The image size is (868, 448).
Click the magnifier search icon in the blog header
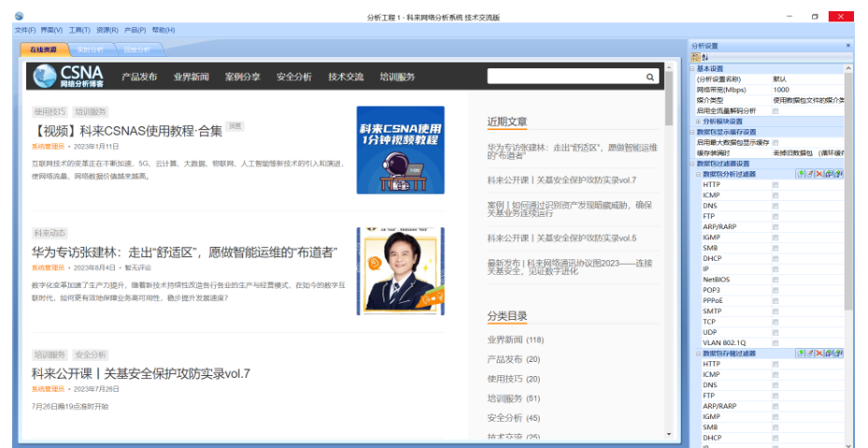tap(650, 77)
